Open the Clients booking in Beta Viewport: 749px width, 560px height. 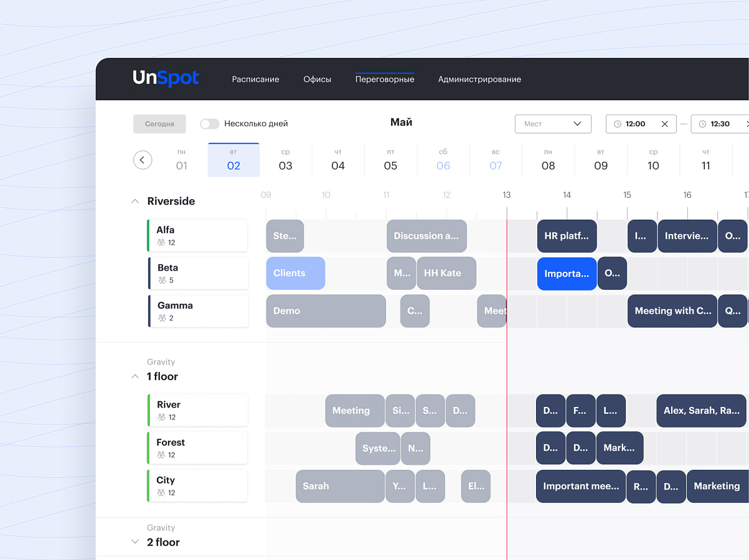pyautogui.click(x=296, y=273)
